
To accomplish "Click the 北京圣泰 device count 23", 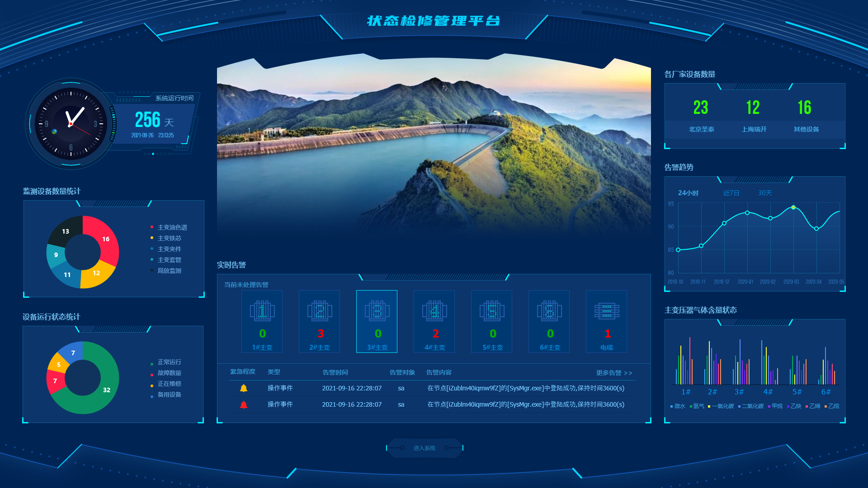I will pos(701,108).
